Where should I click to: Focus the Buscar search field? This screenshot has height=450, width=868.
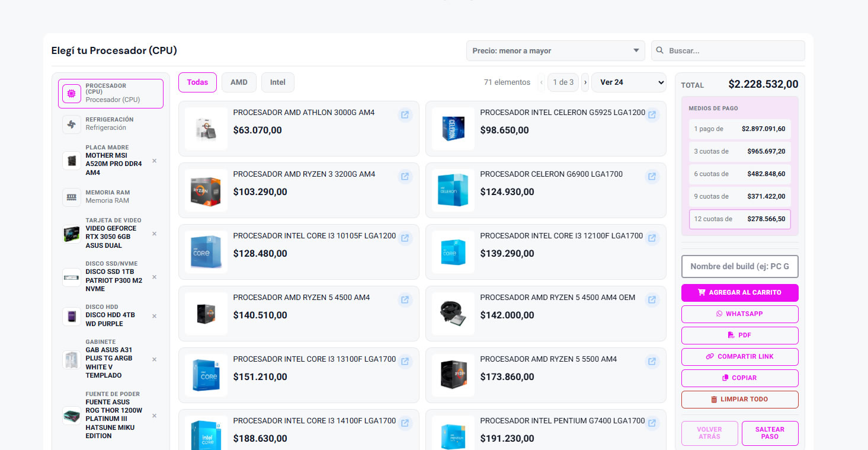(728, 51)
